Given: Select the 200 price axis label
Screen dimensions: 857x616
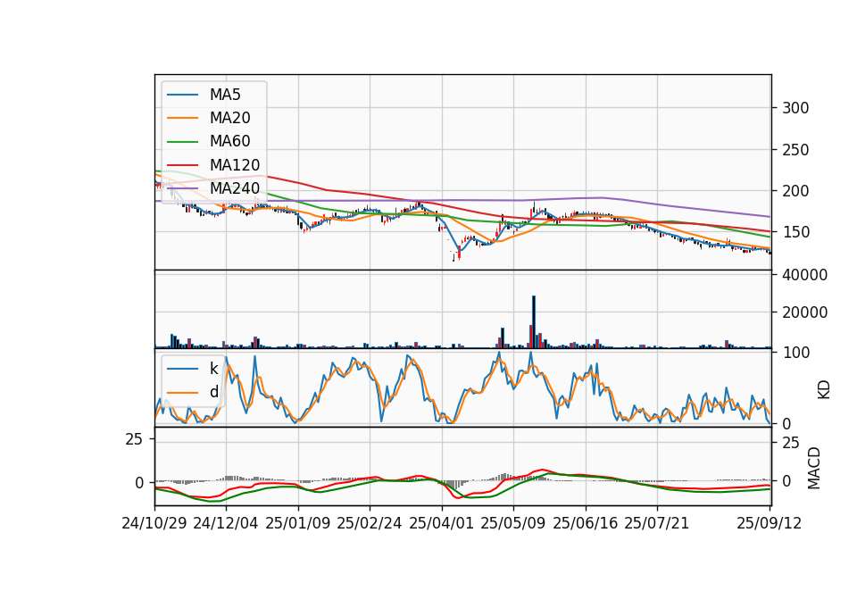Looking at the screenshot, I should pos(795,191).
